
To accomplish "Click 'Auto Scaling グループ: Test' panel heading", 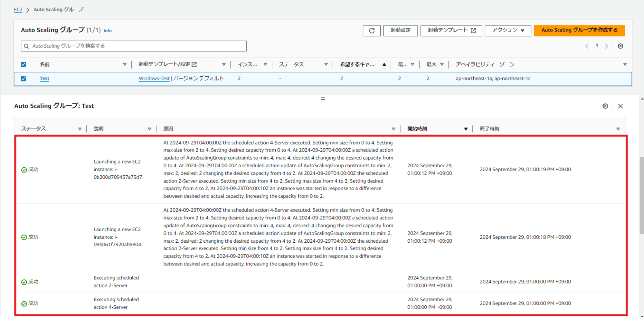I will click(54, 106).
